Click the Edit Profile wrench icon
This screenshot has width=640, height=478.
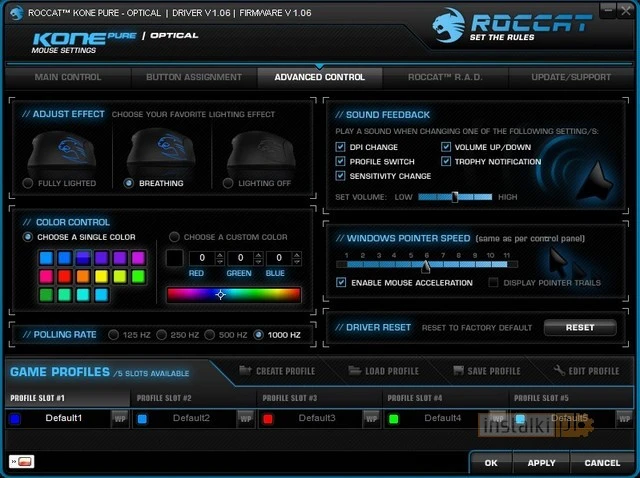(x=558, y=371)
